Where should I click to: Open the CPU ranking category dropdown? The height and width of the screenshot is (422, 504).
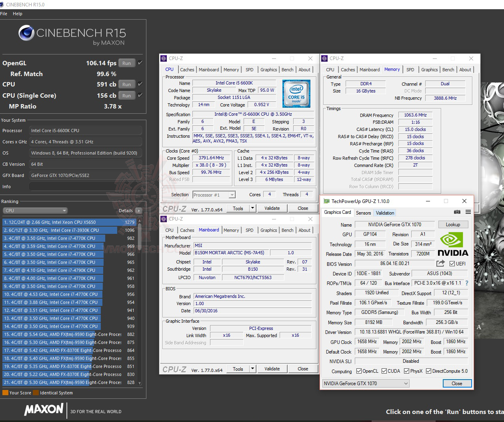pyautogui.click(x=35, y=211)
